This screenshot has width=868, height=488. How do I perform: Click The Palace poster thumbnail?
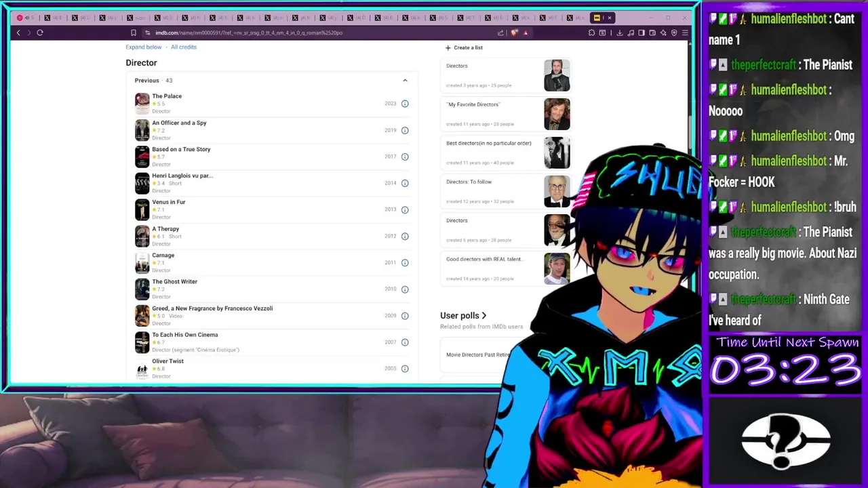click(142, 104)
